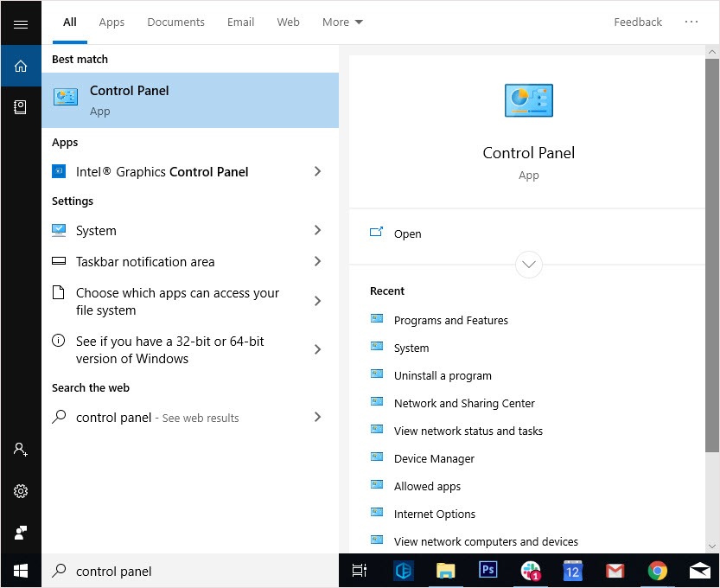Open Slack from the taskbar
This screenshot has height=588, width=720.
(531, 571)
